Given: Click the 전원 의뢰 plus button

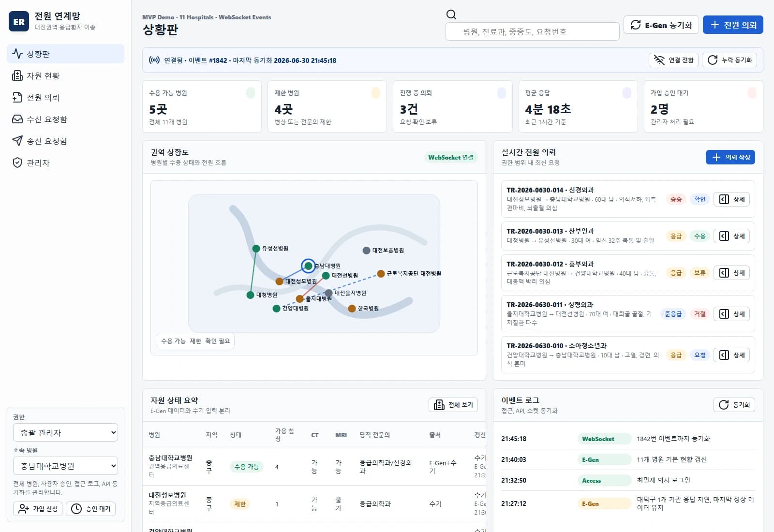Looking at the screenshot, I should pos(733,25).
